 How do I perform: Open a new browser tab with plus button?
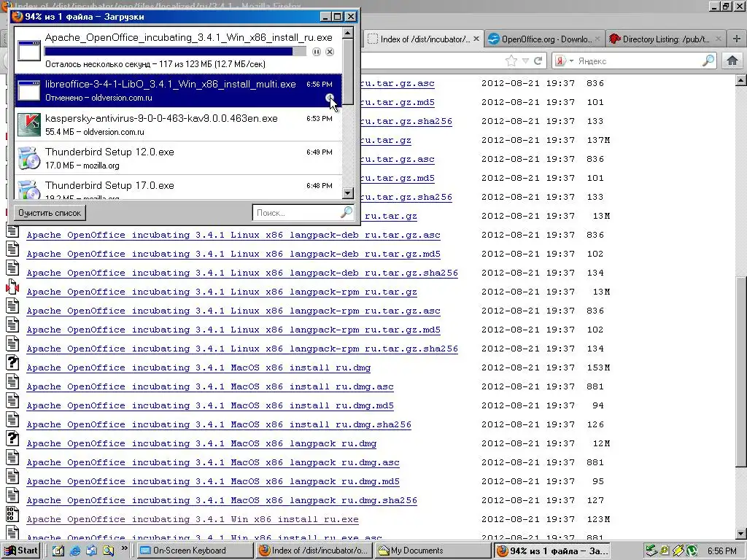click(x=737, y=39)
